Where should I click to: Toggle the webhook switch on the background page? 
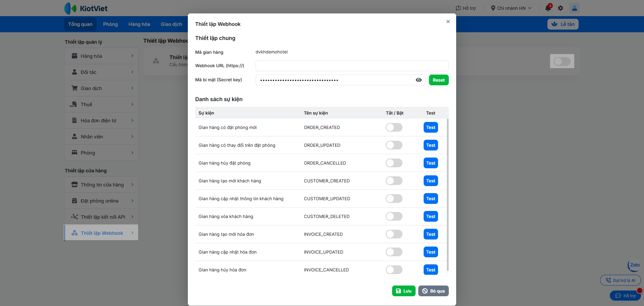(x=562, y=61)
